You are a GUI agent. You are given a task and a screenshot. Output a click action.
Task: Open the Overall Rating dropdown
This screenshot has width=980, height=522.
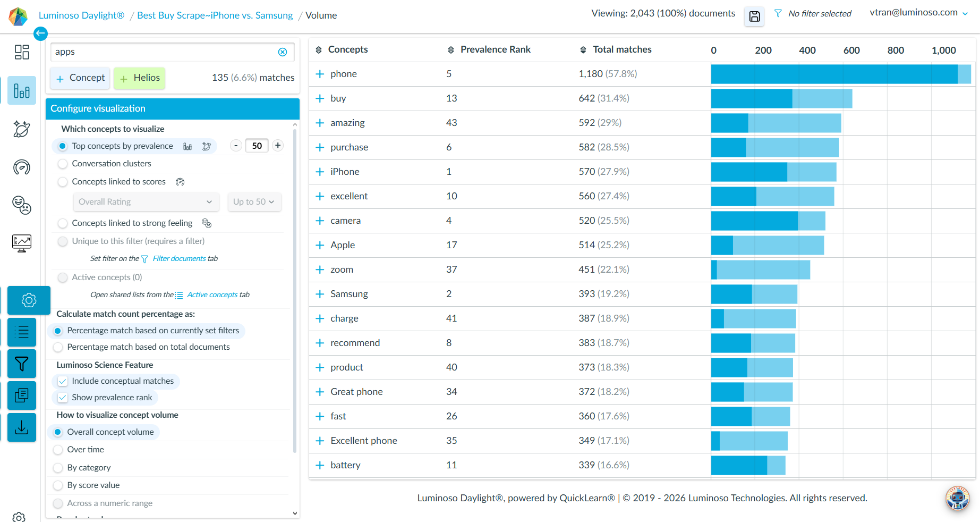pyautogui.click(x=146, y=202)
